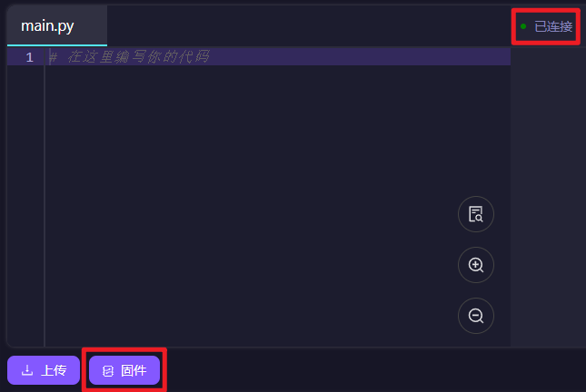Zoom in the code editor font
Image resolution: width=586 pixels, height=392 pixels.
pos(476,265)
